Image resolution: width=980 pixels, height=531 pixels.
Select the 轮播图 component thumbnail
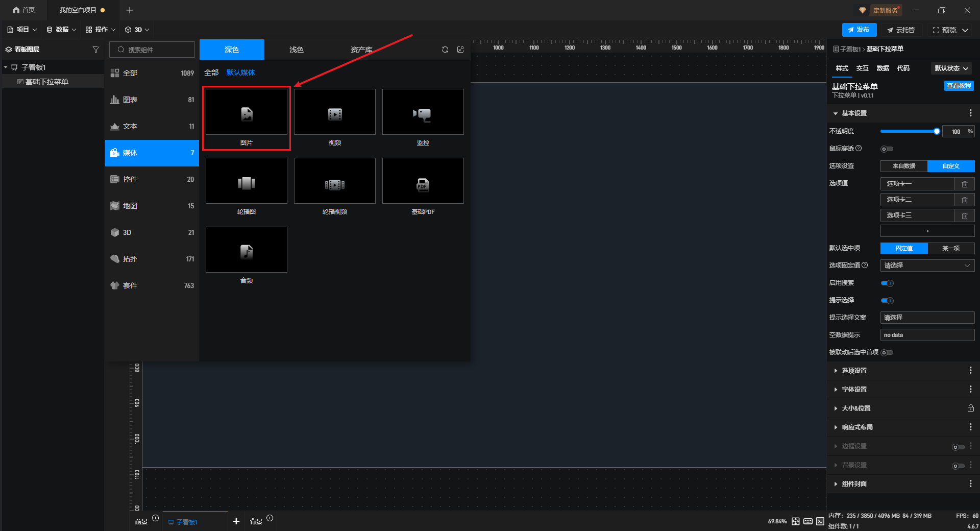246,181
